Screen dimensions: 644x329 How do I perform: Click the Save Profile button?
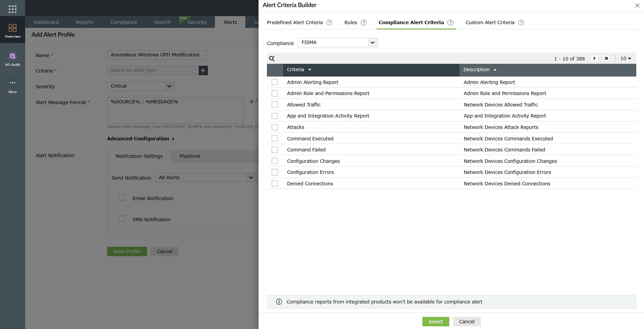pos(127,251)
